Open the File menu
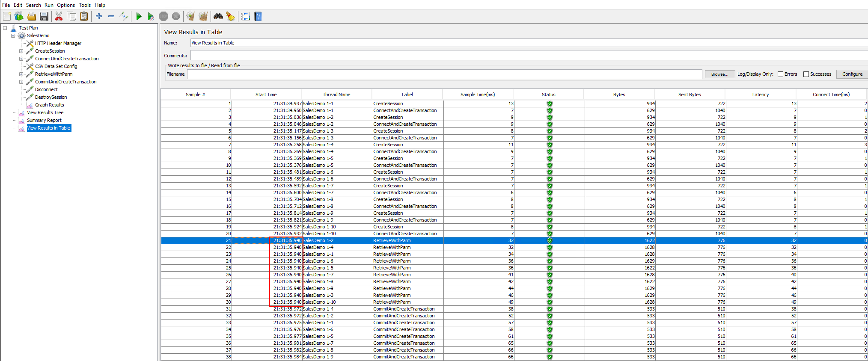The height and width of the screenshot is (361, 868). [6, 5]
